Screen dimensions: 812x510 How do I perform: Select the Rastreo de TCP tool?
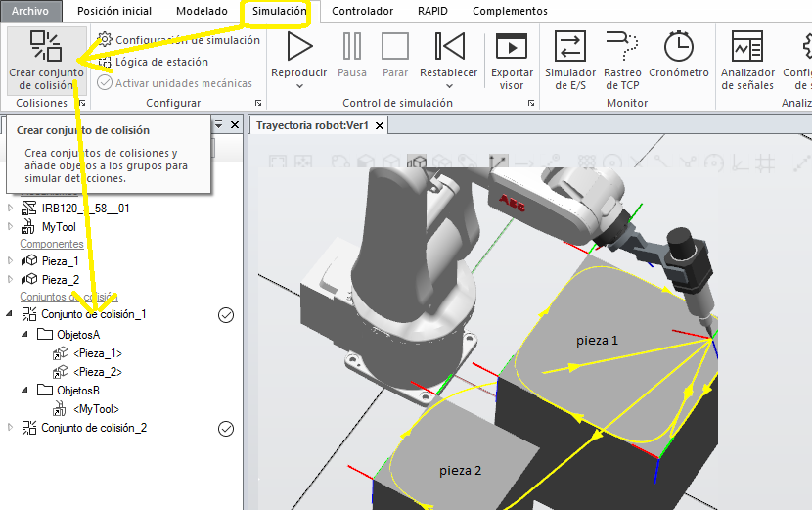coord(622,47)
